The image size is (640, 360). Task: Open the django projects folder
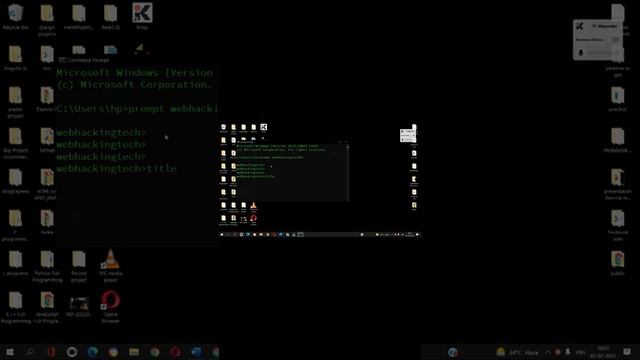(47, 20)
